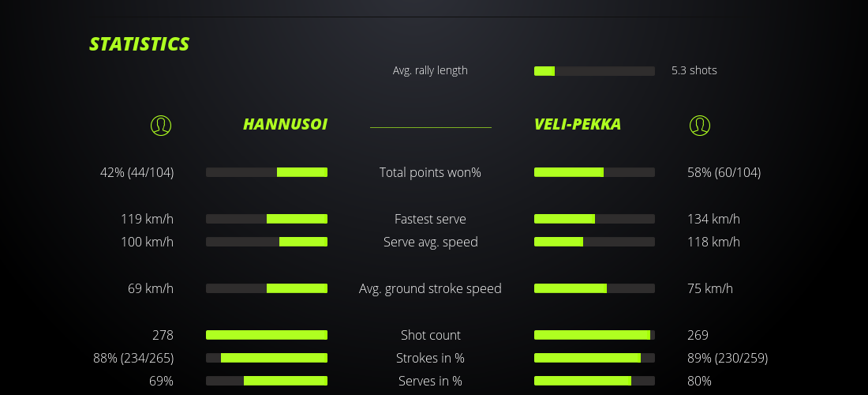Click Veli-Pekka's Strokes in % bar
This screenshot has height=395, width=868.
pyautogui.click(x=594, y=358)
